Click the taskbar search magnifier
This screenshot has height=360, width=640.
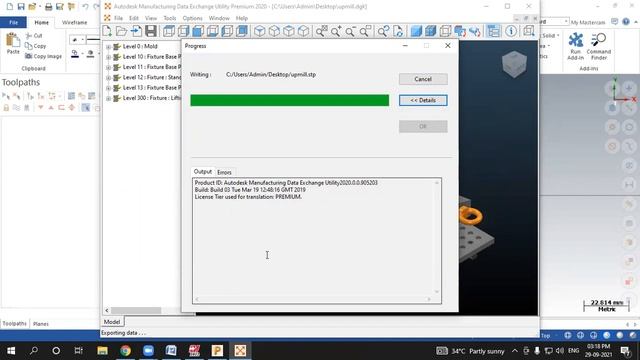click(34, 351)
